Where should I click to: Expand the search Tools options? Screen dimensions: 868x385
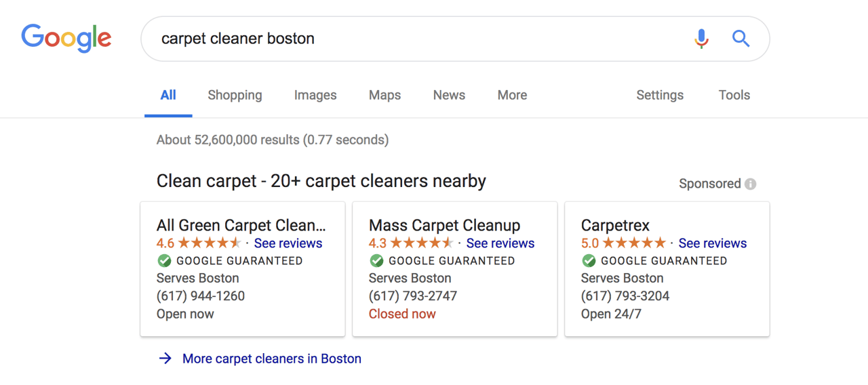click(734, 96)
